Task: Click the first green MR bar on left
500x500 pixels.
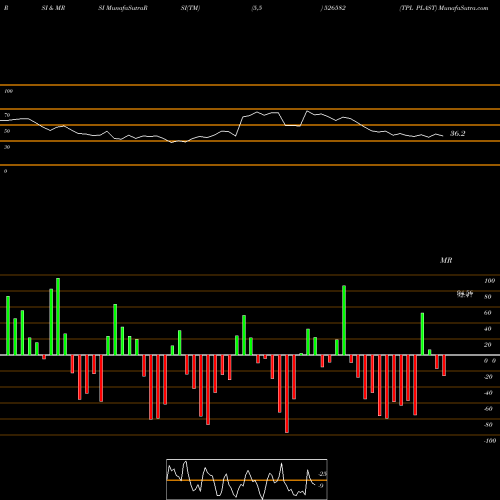Action: pyautogui.click(x=8, y=325)
